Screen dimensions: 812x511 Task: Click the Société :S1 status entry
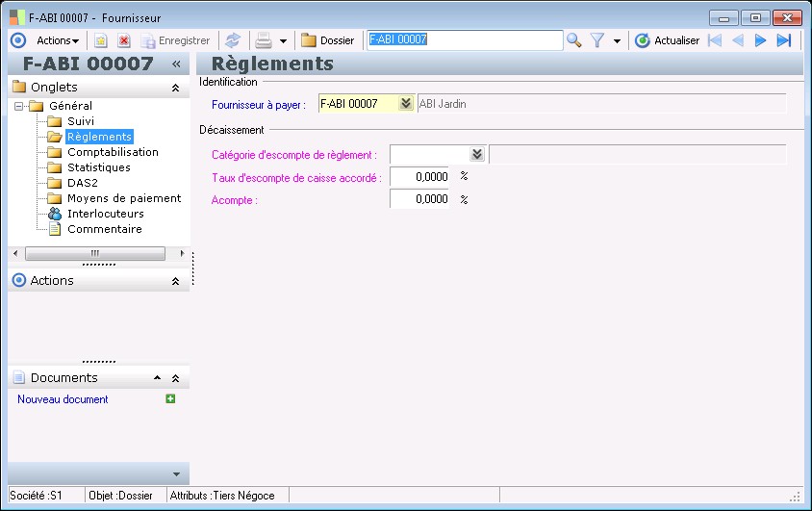[36, 496]
